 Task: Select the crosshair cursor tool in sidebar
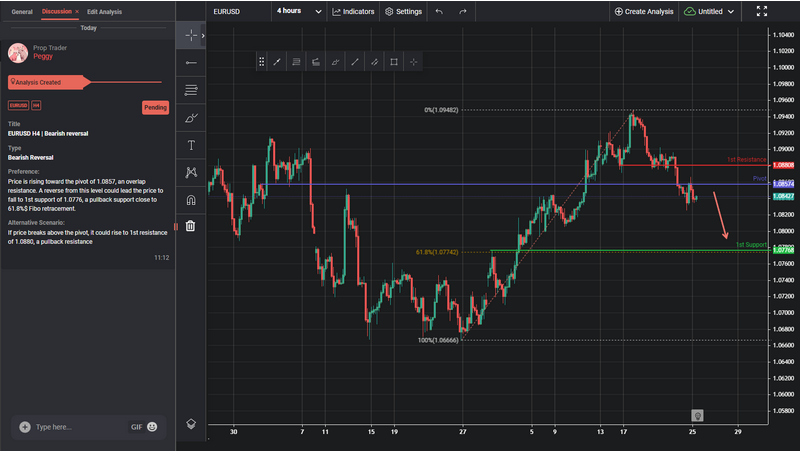191,35
